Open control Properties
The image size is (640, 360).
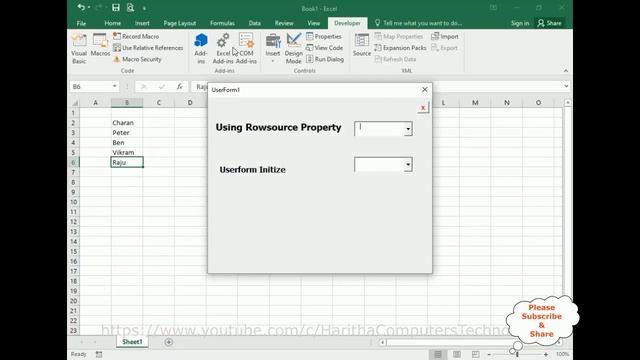(x=324, y=36)
